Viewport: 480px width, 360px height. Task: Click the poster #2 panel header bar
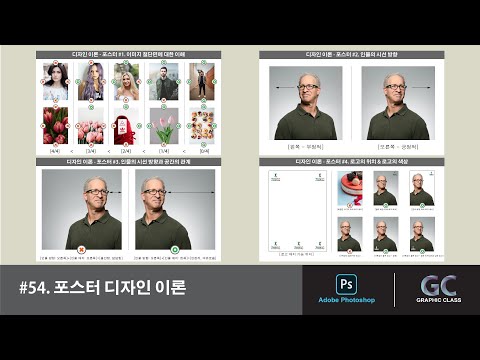tap(352, 55)
